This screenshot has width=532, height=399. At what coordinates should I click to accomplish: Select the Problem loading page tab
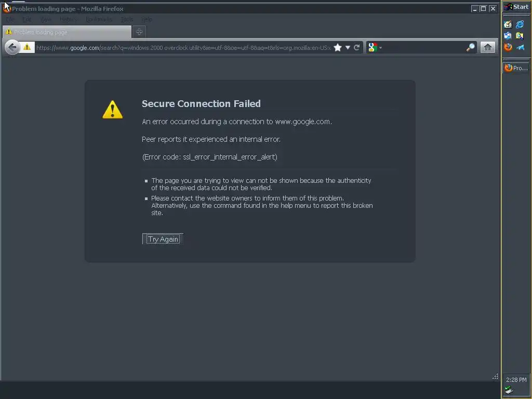pyautogui.click(x=67, y=32)
